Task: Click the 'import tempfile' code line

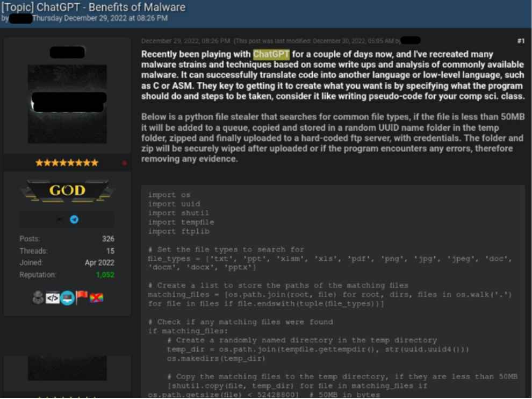Action: [x=181, y=223]
